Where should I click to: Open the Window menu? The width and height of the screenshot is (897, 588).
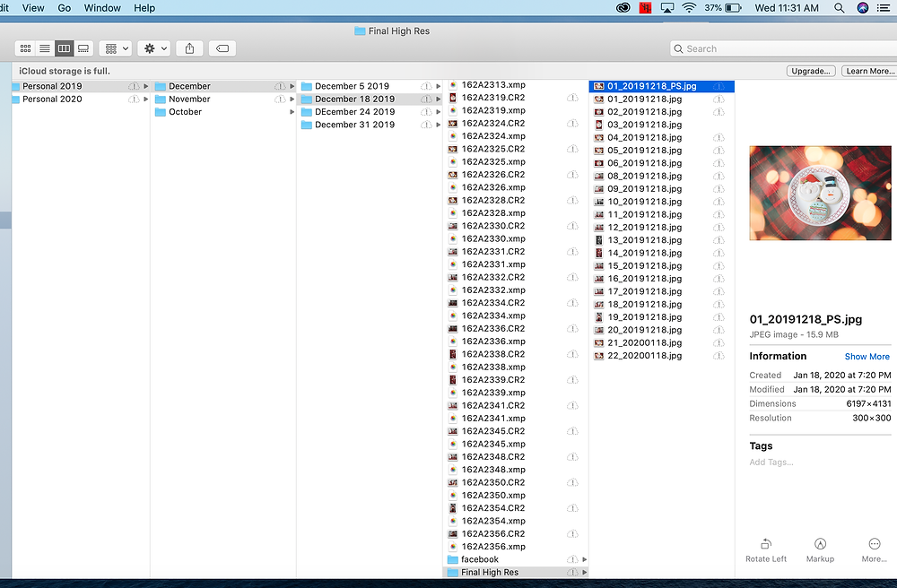pyautogui.click(x=102, y=8)
